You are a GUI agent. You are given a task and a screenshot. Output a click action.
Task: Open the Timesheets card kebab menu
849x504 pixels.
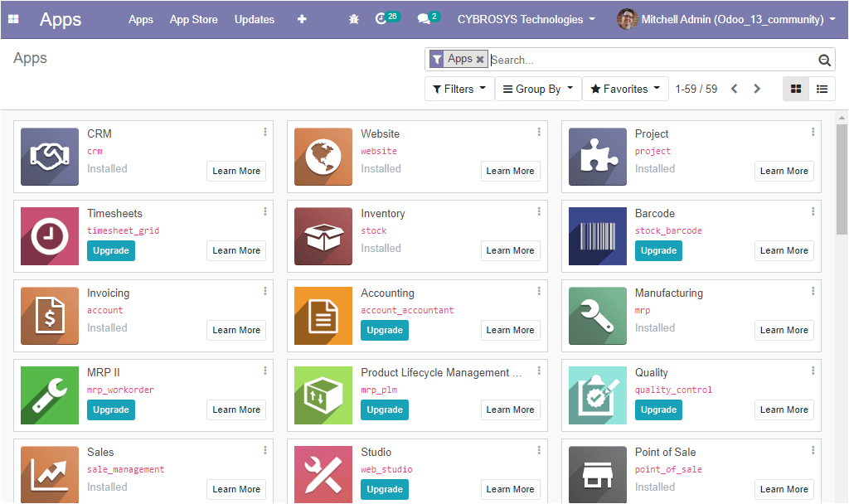pyautogui.click(x=264, y=211)
